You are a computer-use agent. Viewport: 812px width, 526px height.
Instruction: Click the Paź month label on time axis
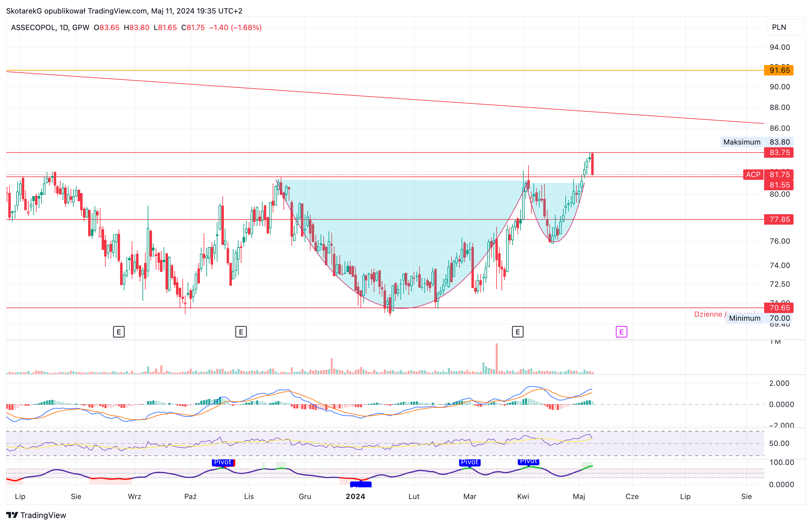click(190, 496)
